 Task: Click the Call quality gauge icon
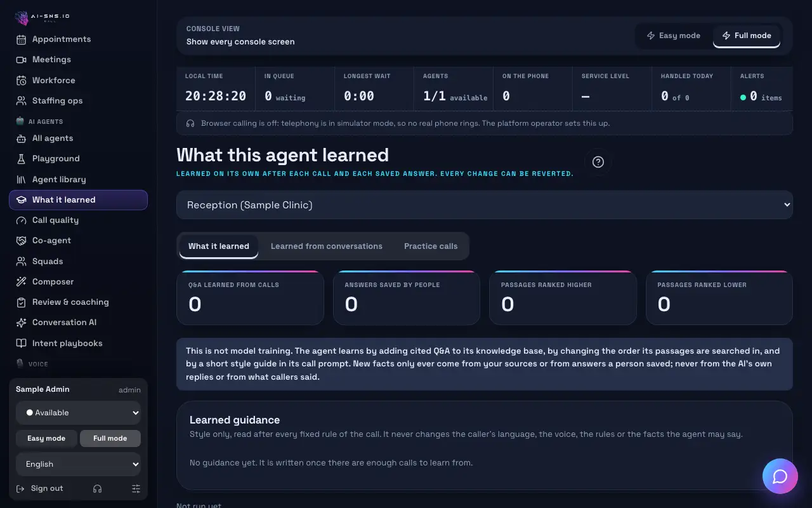tap(21, 220)
